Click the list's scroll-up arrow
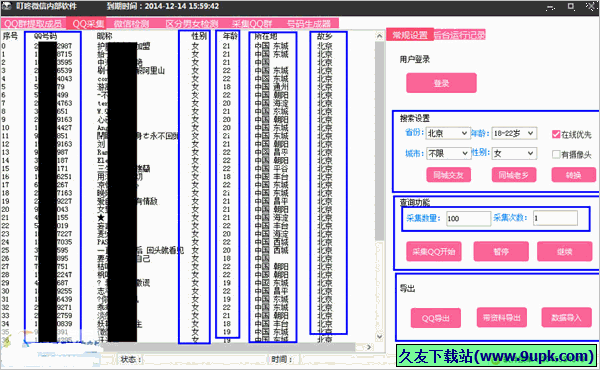Screen dimensions: 600x370 click(x=379, y=36)
